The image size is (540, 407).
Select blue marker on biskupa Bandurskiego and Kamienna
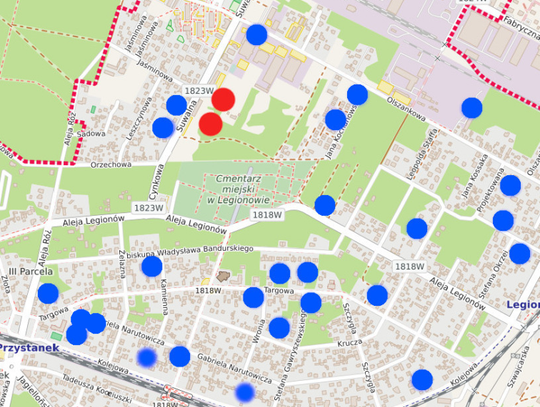152,266
